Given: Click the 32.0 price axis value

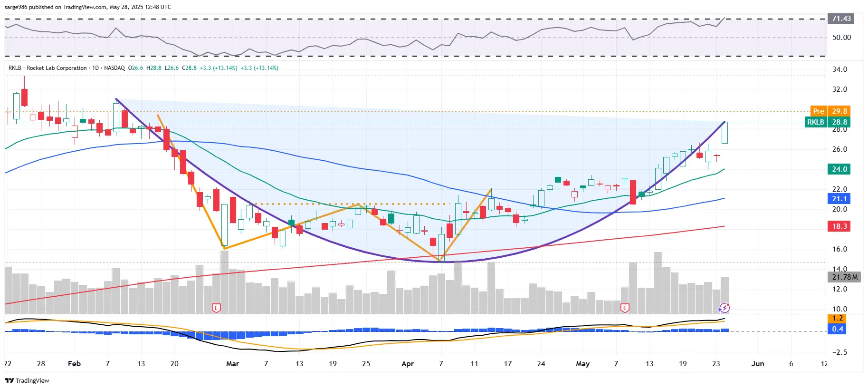Looking at the screenshot, I should pyautogui.click(x=839, y=89).
